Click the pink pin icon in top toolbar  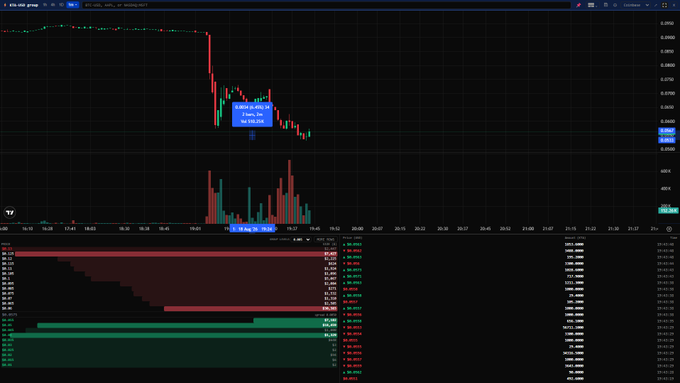[x=579, y=5]
